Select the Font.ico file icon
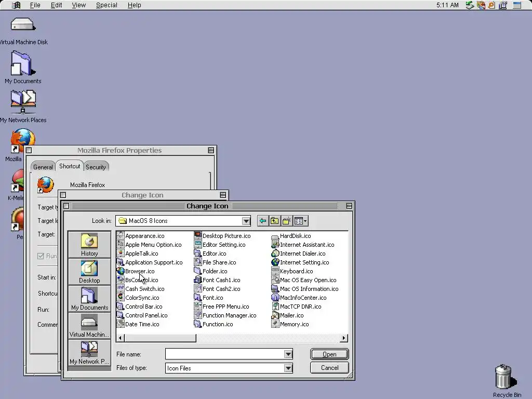 198,298
